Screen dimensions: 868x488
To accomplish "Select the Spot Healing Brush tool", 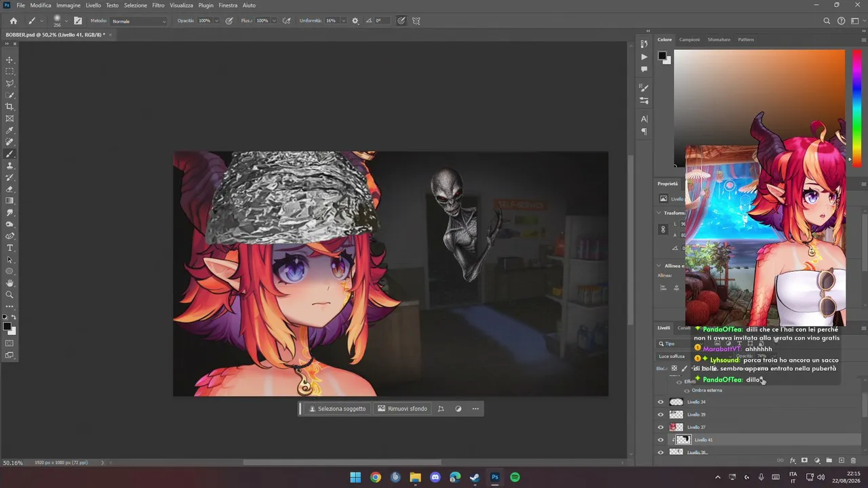I will (x=9, y=142).
